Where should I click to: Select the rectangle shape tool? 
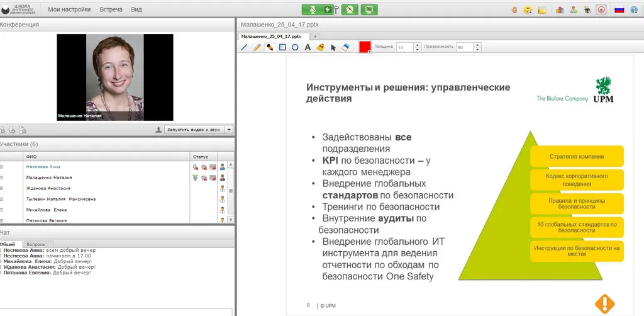[x=282, y=47]
